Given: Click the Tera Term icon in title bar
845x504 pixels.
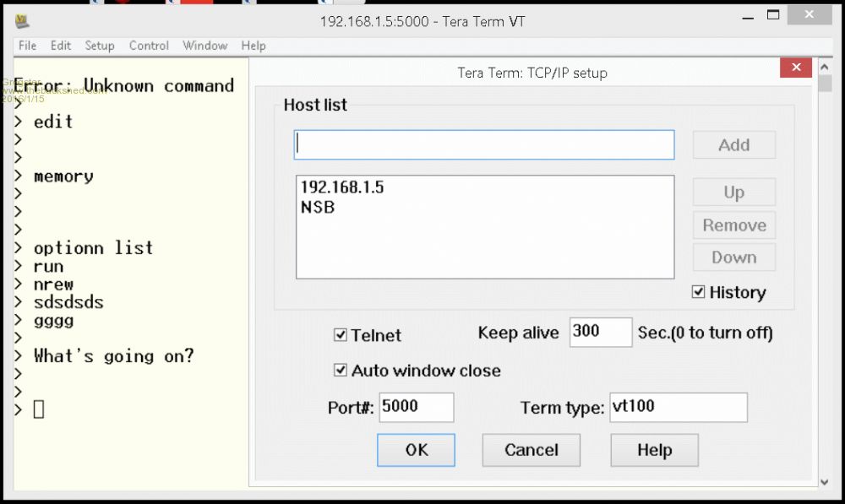Looking at the screenshot, I should [23, 21].
